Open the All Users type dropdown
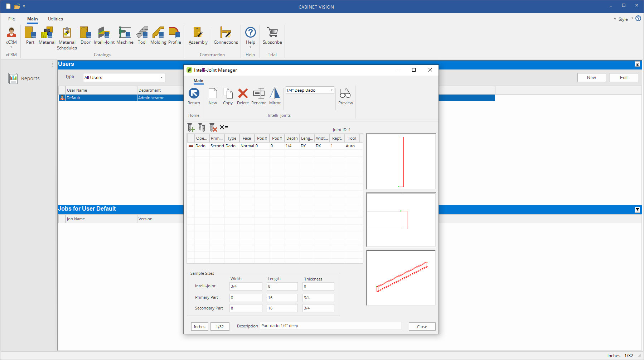The image size is (644, 360). [161, 78]
